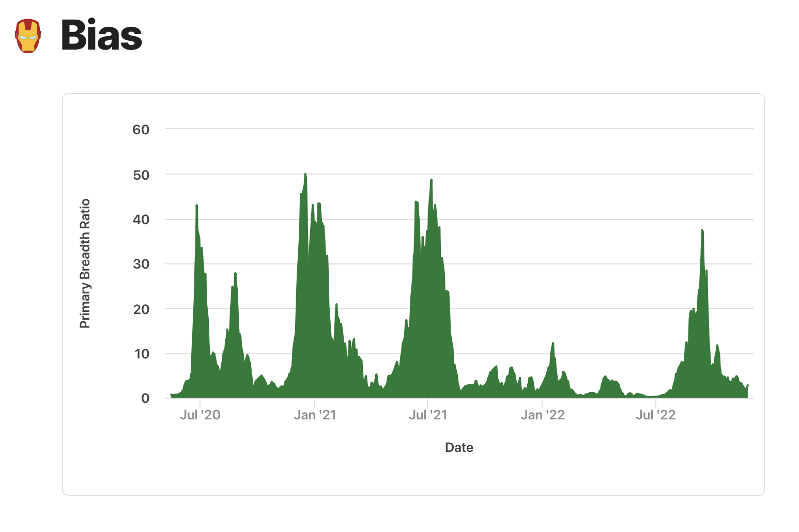799x532 pixels.
Task: Click the Iron Man helmet icon
Action: pos(28,36)
